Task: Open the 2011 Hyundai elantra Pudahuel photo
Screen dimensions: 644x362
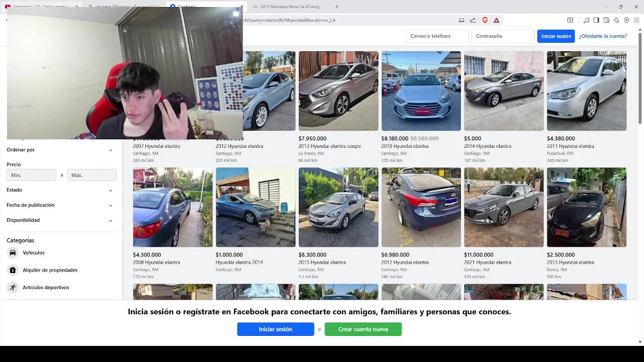Action: [x=587, y=91]
